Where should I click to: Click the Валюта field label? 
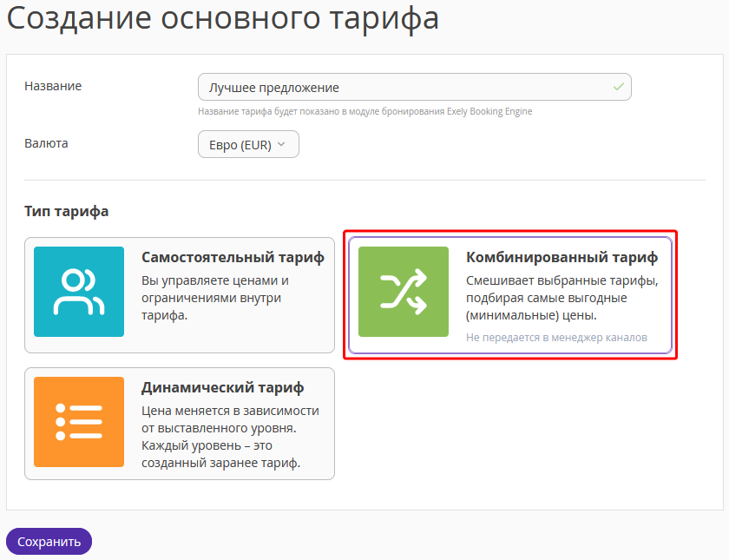click(x=46, y=143)
